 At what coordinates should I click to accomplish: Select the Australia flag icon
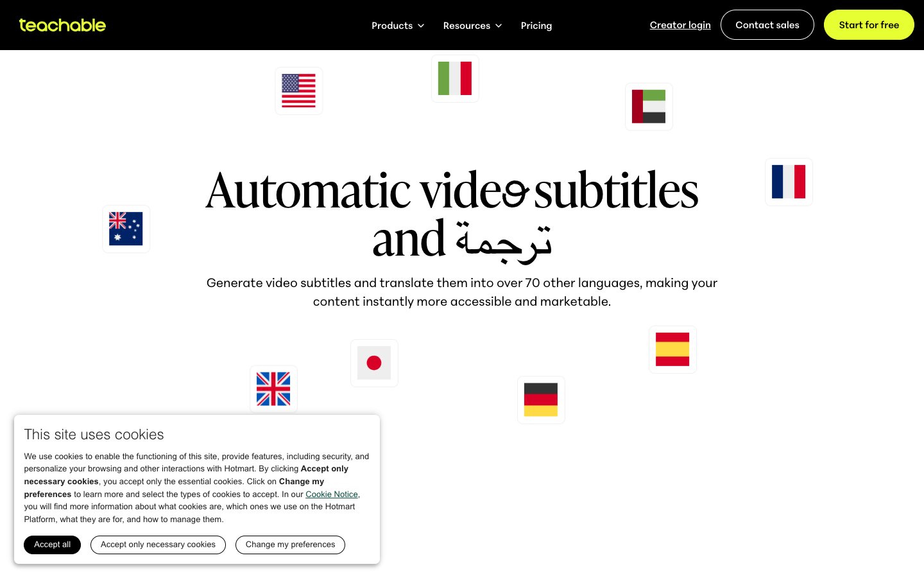pyautogui.click(x=126, y=229)
